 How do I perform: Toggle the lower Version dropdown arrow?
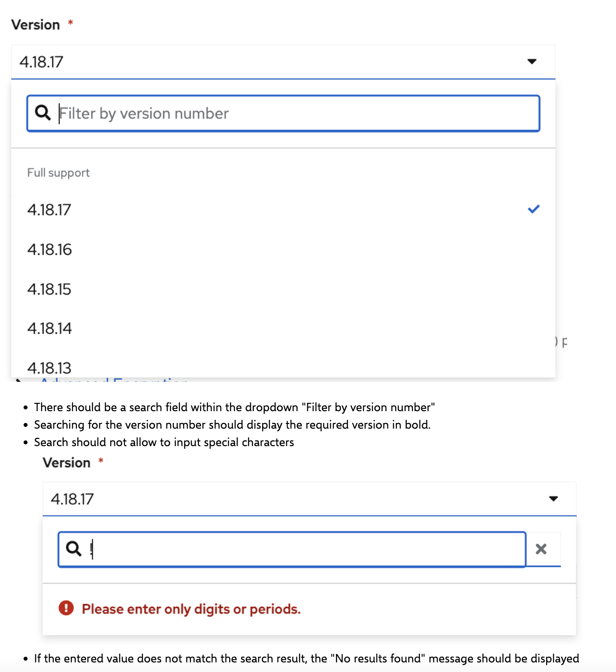pos(553,499)
